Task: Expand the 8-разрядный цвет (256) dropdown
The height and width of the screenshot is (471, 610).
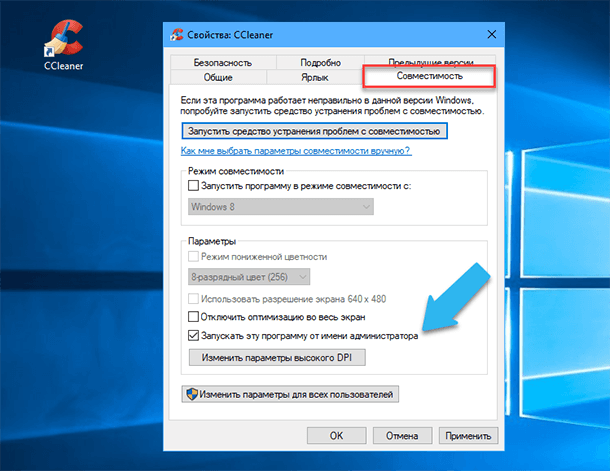Action: point(249,277)
